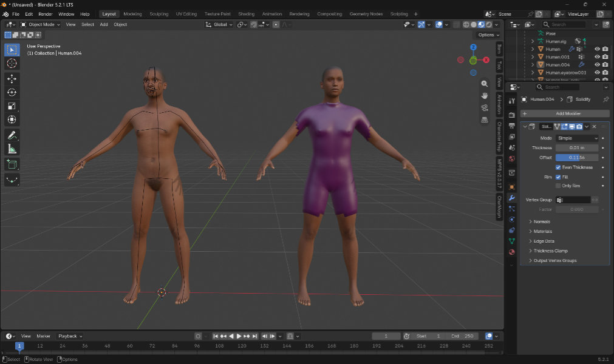The width and height of the screenshot is (614, 364).
Task: Open the Render menu
Action: [46, 14]
